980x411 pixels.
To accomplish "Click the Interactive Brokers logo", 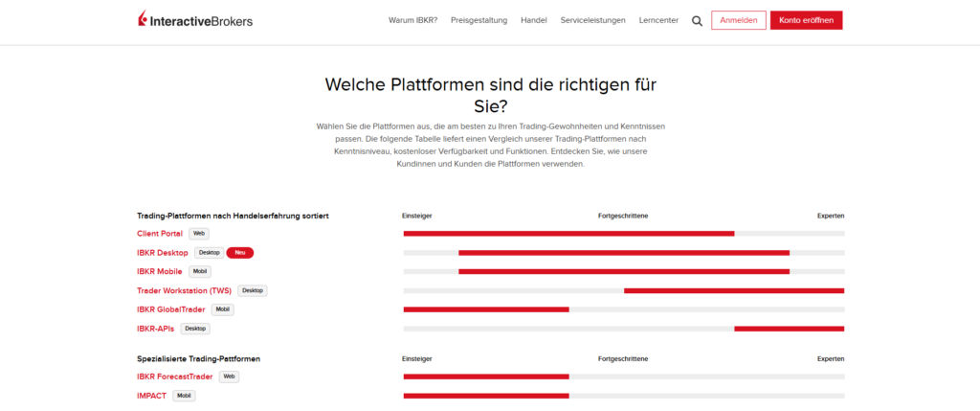I will click(195, 20).
